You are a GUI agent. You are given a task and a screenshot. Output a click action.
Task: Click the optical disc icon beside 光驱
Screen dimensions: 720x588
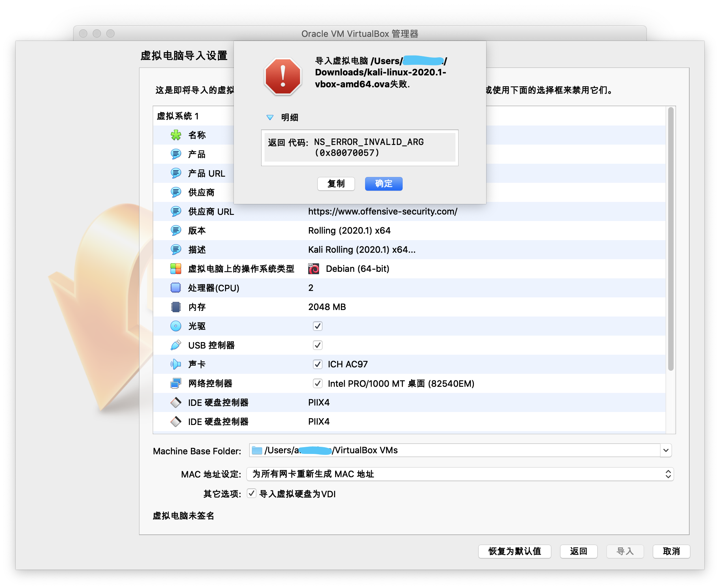coord(176,326)
